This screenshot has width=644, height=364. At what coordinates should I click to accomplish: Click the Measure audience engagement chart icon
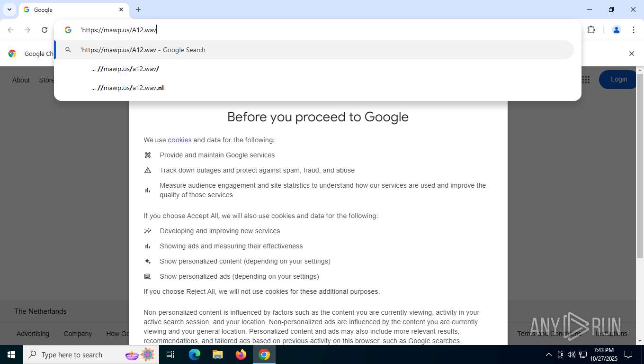[148, 190]
